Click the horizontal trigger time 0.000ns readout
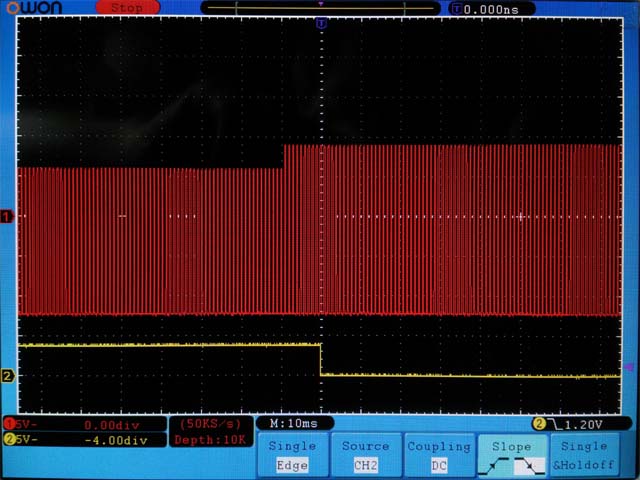The width and height of the screenshot is (640, 480). pyautogui.click(x=491, y=9)
